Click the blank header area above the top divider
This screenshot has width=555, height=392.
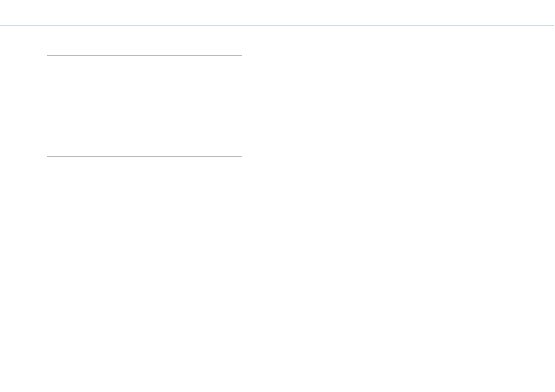pyautogui.click(x=278, y=13)
